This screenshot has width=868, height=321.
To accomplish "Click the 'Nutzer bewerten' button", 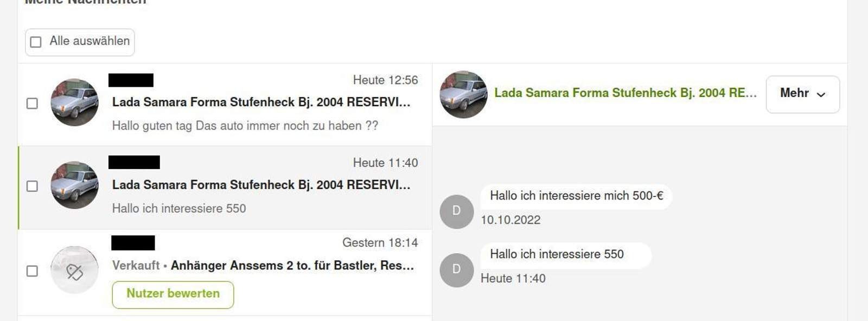I will [173, 294].
